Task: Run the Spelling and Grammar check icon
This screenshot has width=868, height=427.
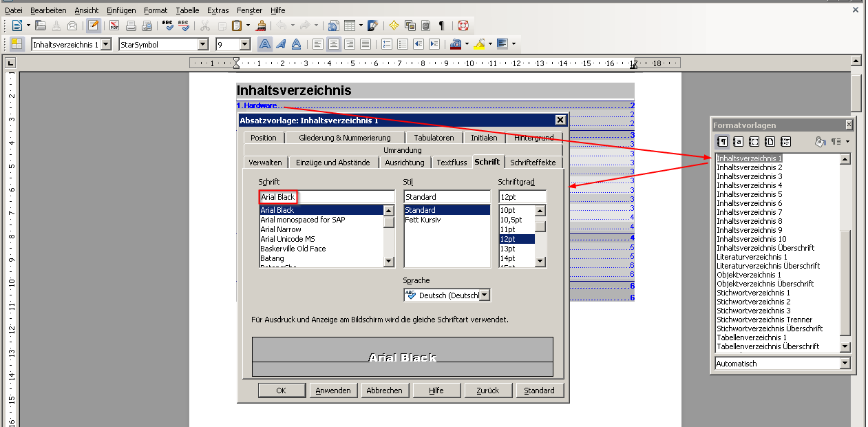Action: coord(168,25)
